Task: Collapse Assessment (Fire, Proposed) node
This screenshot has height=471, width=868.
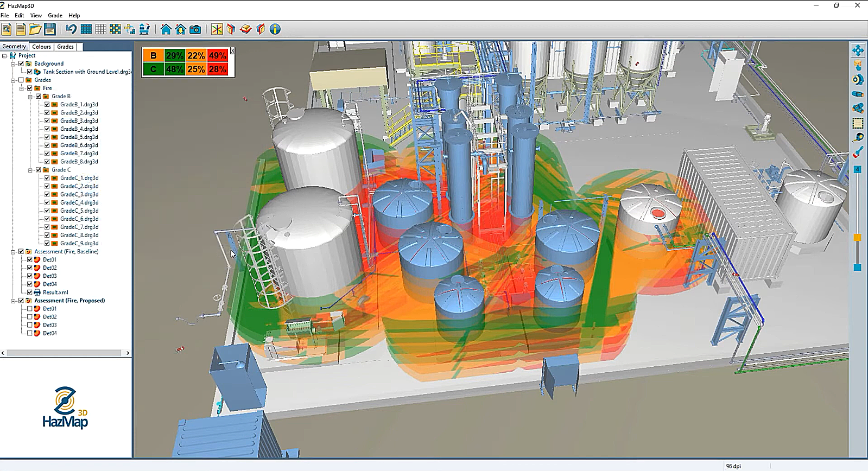Action: pyautogui.click(x=13, y=301)
